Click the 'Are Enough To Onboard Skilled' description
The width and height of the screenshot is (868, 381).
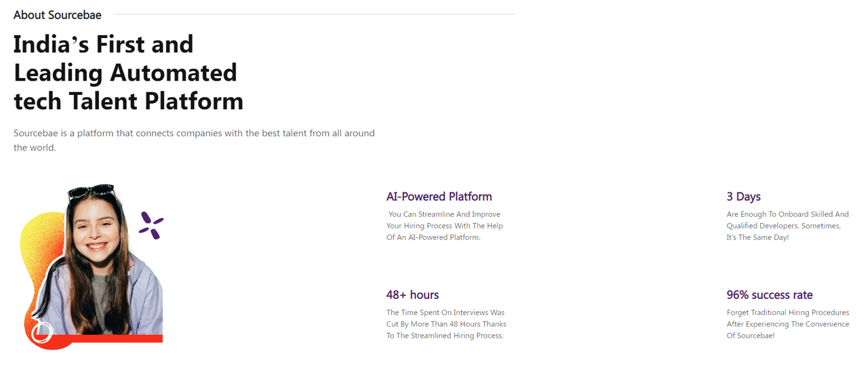[787, 226]
